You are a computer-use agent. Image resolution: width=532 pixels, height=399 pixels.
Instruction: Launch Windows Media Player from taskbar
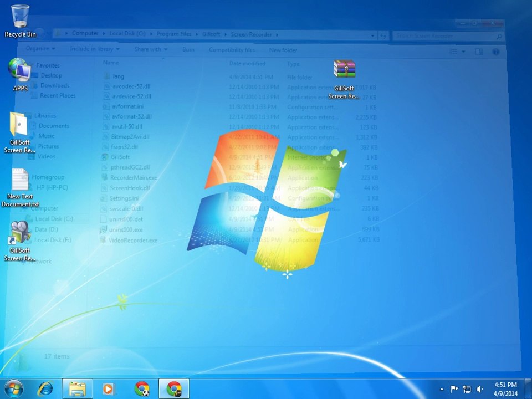coord(109,388)
